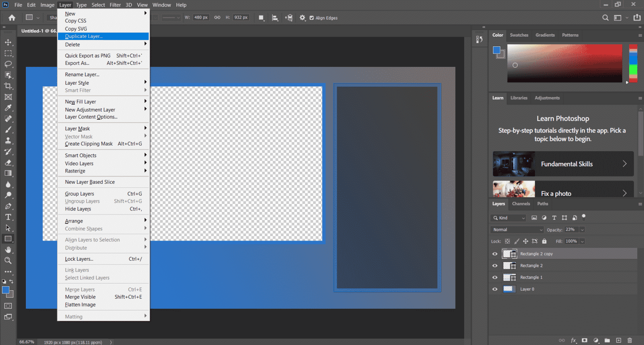
Task: Choose Flatten Image menu entry
Action: coord(103,305)
